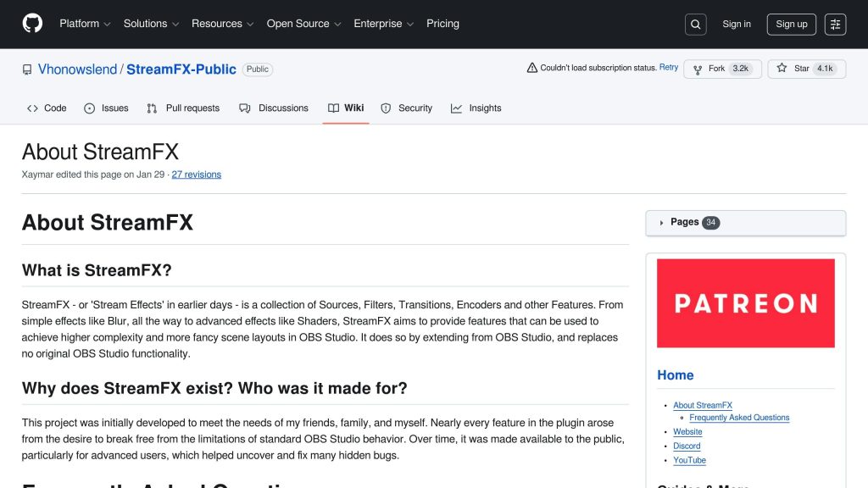Click the Patreon banner
Image resolution: width=868 pixels, height=488 pixels.
click(x=745, y=302)
